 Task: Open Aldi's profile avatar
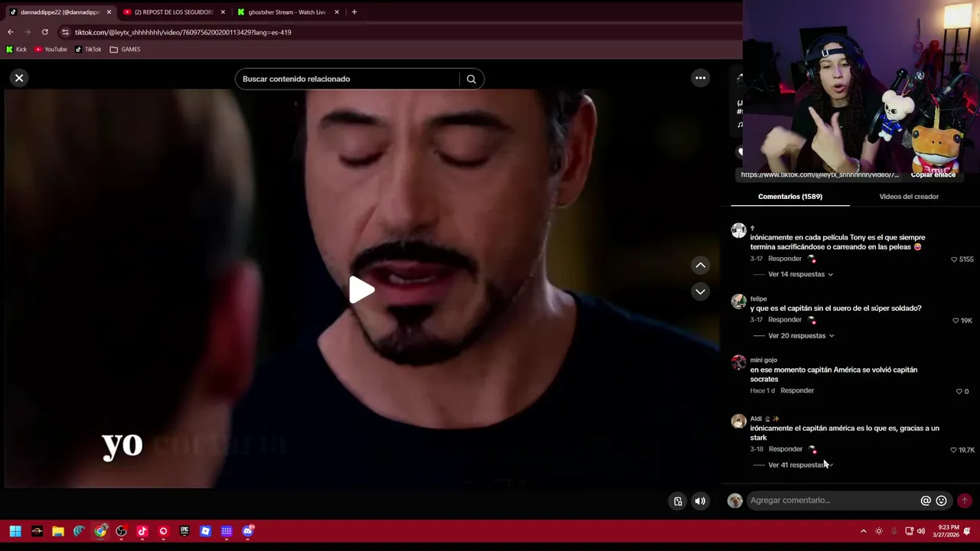pyautogui.click(x=738, y=422)
